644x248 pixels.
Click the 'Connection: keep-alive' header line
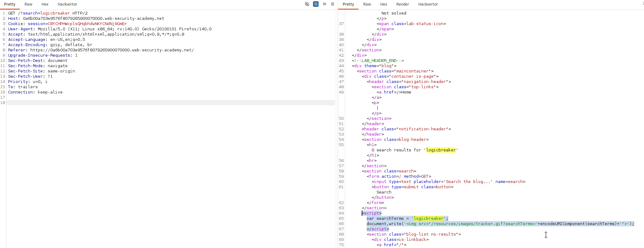click(x=35, y=92)
